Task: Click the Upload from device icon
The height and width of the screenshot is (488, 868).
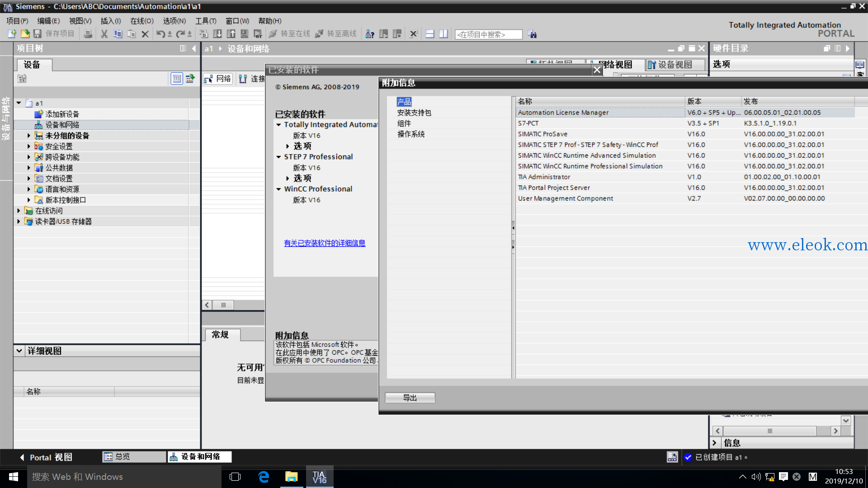Action: (231, 34)
